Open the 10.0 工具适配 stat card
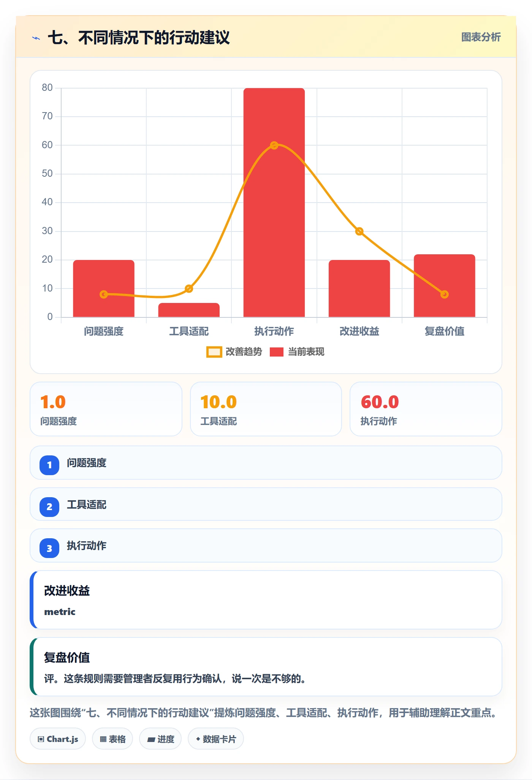Screen dimensions: 532x780 (266, 409)
